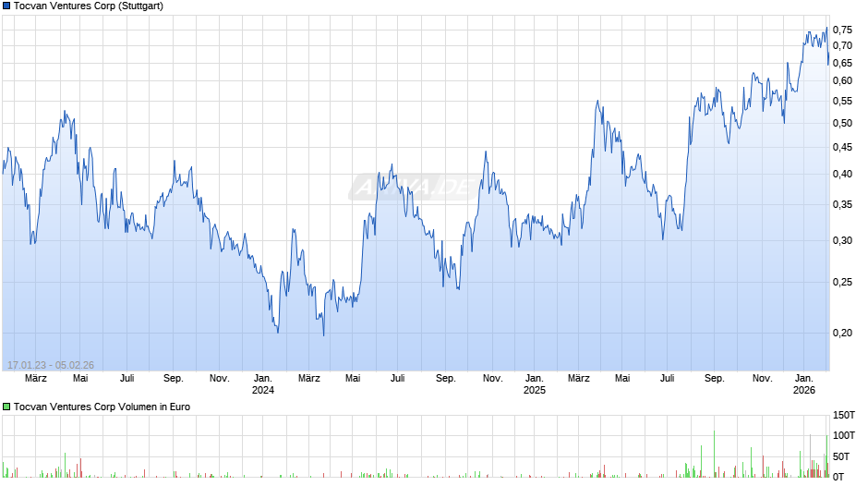Click the volume axis label 150T
The width and height of the screenshot is (868, 486).
coord(844,415)
